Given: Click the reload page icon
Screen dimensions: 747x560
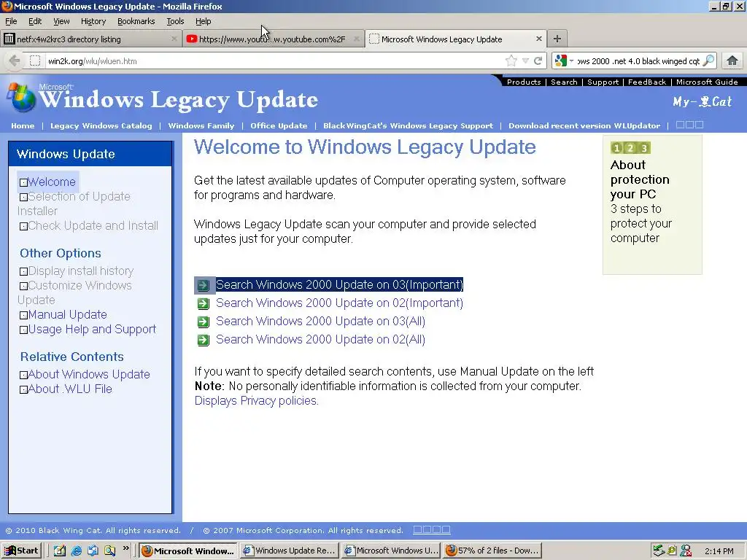Looking at the screenshot, I should click(x=538, y=61).
